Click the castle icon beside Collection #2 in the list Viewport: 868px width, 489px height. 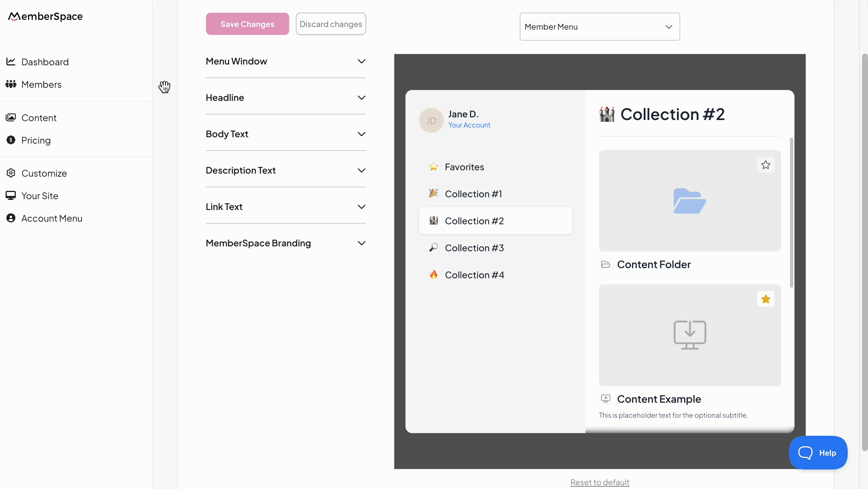point(434,220)
